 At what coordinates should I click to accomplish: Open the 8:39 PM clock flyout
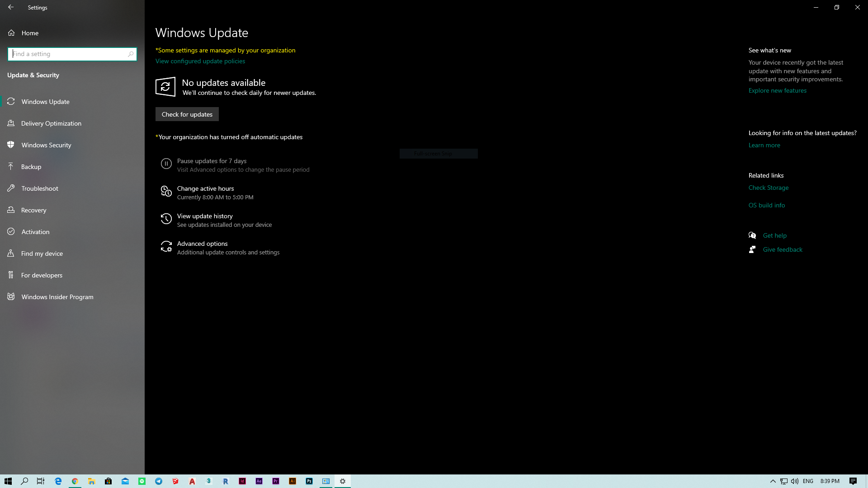pyautogui.click(x=830, y=481)
